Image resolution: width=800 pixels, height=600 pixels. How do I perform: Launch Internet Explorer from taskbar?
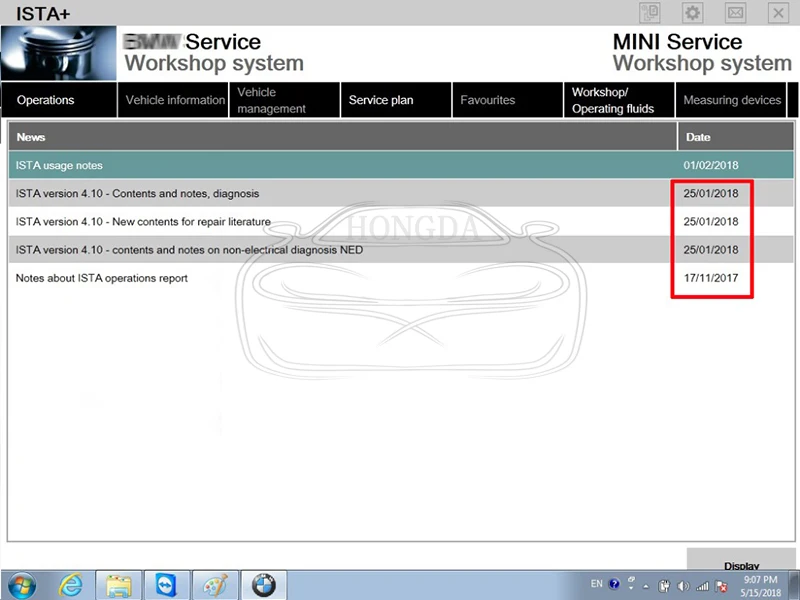tap(71, 585)
